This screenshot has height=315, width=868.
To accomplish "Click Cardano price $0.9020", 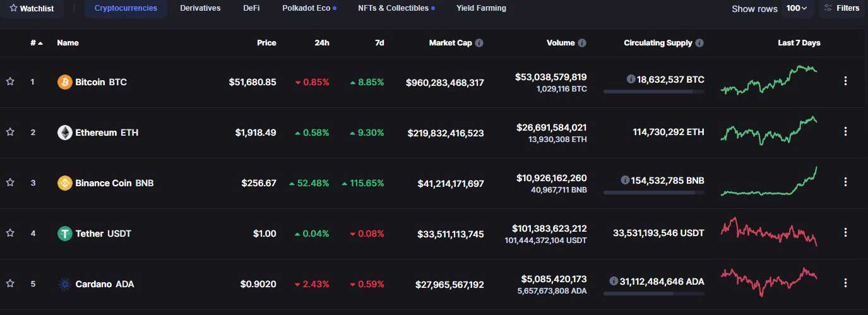I will coord(258,284).
